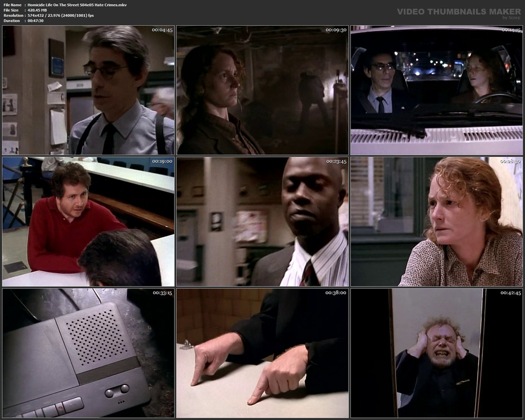Open the thumbnail stamped 00:19:00
Screen dimensions: 525x420
pos(88,222)
